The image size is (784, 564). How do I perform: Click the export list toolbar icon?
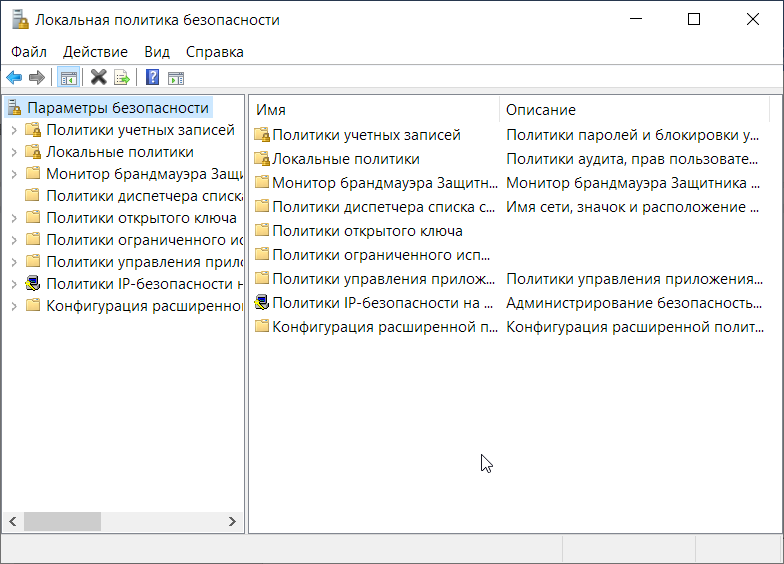[122, 78]
